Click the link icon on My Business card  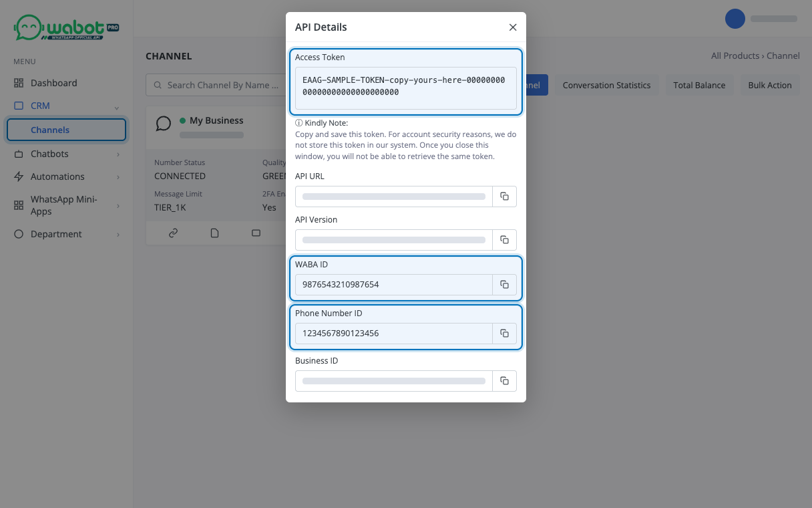point(173,233)
